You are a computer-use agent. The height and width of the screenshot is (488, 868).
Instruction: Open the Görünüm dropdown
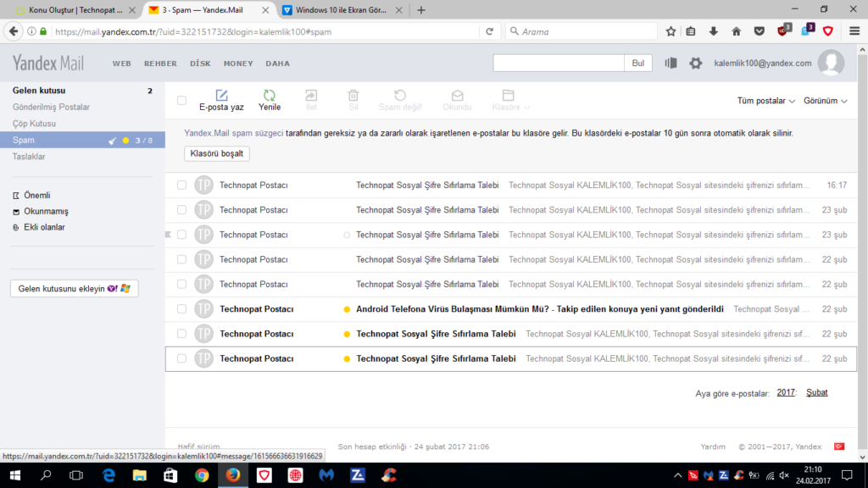click(x=825, y=101)
